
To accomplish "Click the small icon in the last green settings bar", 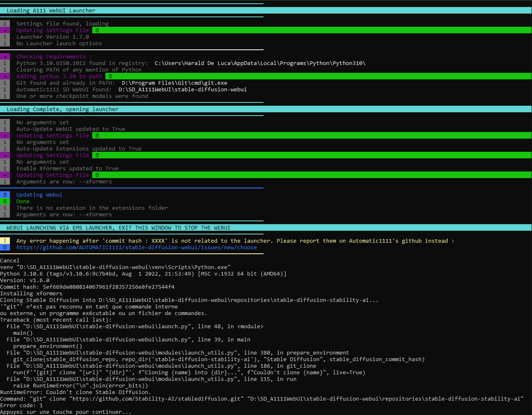I will 96,175.
